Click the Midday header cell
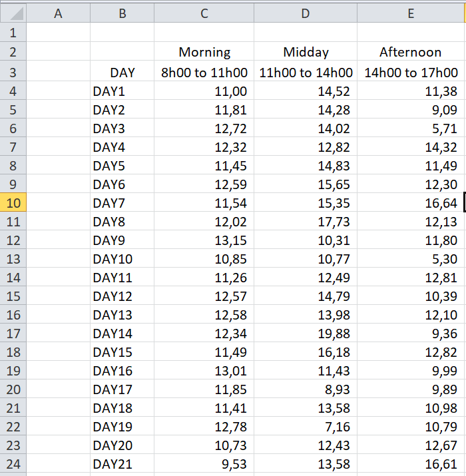Screen dimensions: 466x476 pyautogui.click(x=306, y=52)
